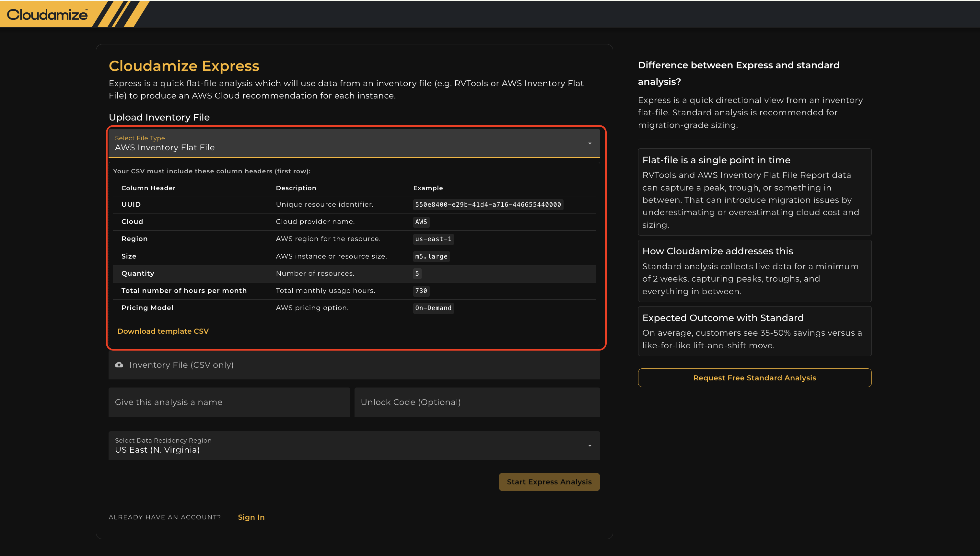Image resolution: width=980 pixels, height=556 pixels.
Task: Click the Description table header
Action: [296, 188]
